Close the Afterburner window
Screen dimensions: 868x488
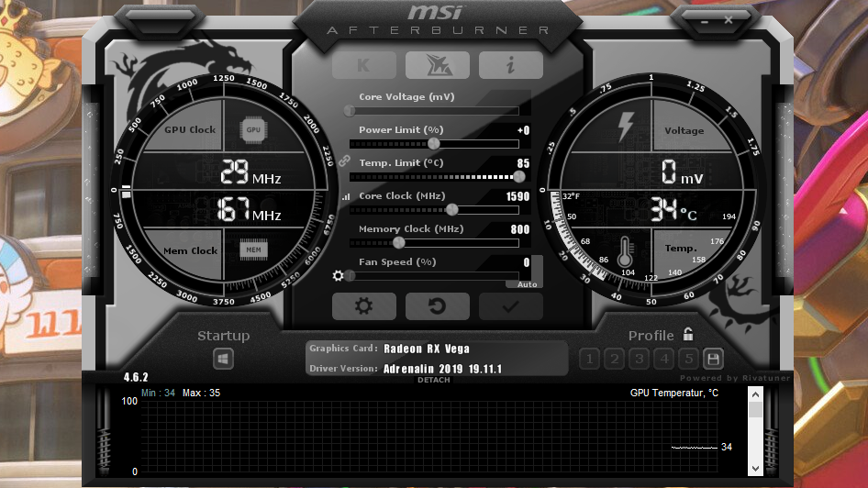[x=729, y=20]
